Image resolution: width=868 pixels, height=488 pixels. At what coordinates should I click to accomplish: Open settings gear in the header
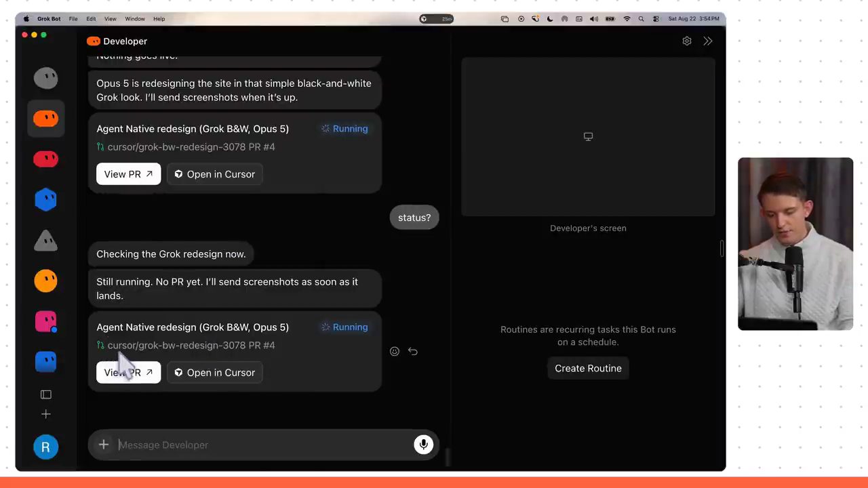[x=687, y=41]
